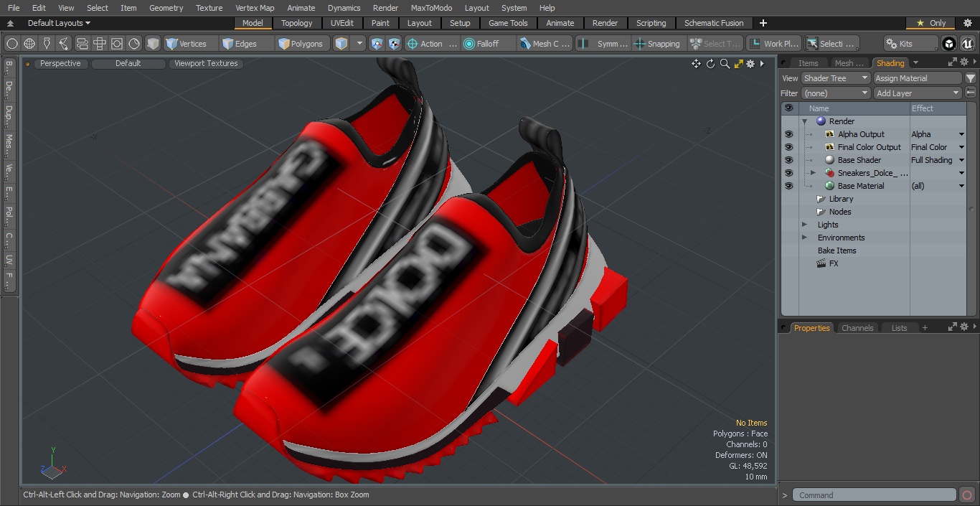The width and height of the screenshot is (980, 506).
Task: Open the viewport settings gear
Action: click(750, 64)
